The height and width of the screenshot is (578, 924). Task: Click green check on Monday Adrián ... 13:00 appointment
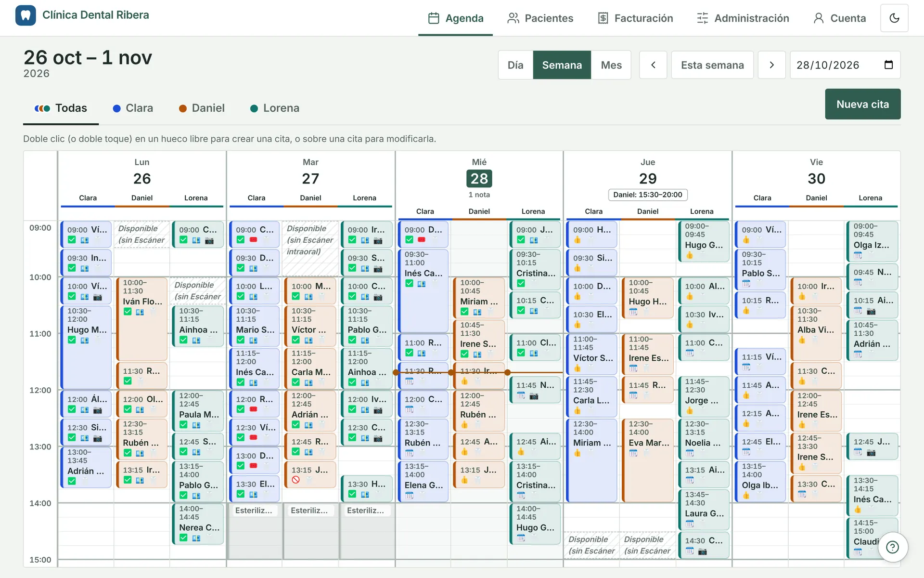(72, 481)
